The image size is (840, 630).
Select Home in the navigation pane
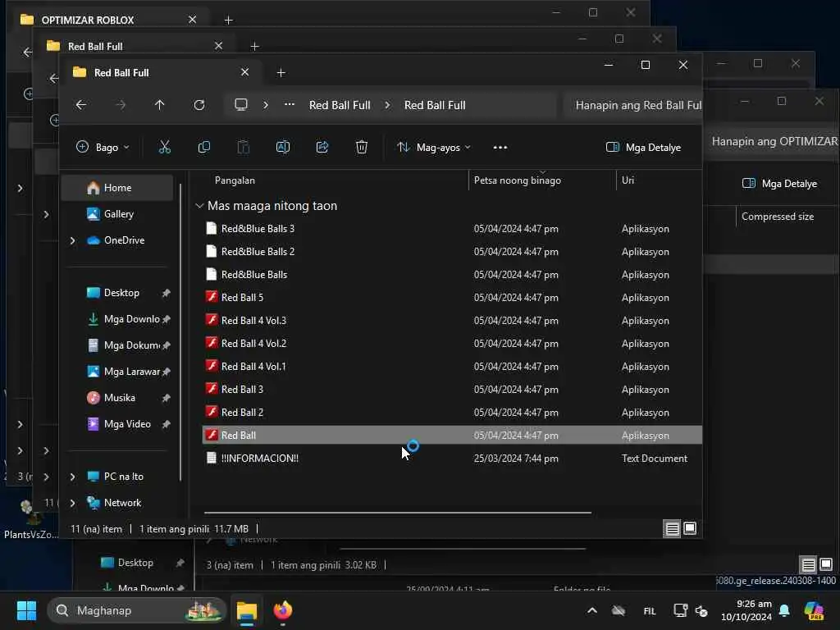coord(117,188)
